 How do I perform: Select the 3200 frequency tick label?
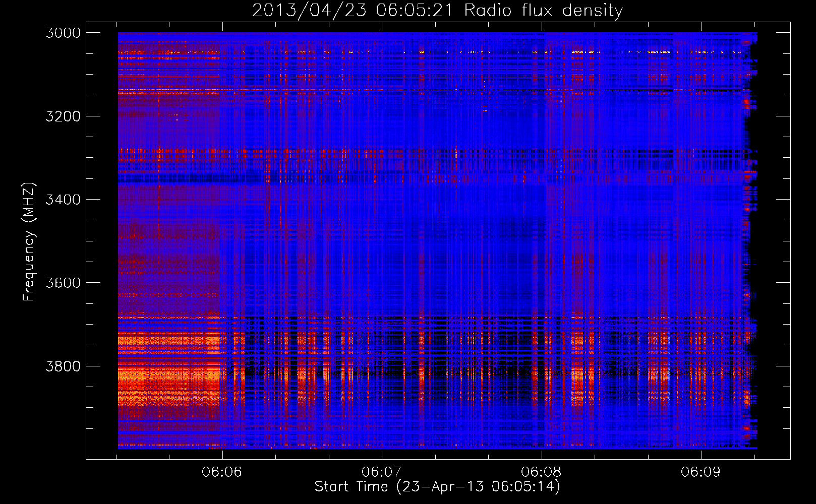pos(63,116)
